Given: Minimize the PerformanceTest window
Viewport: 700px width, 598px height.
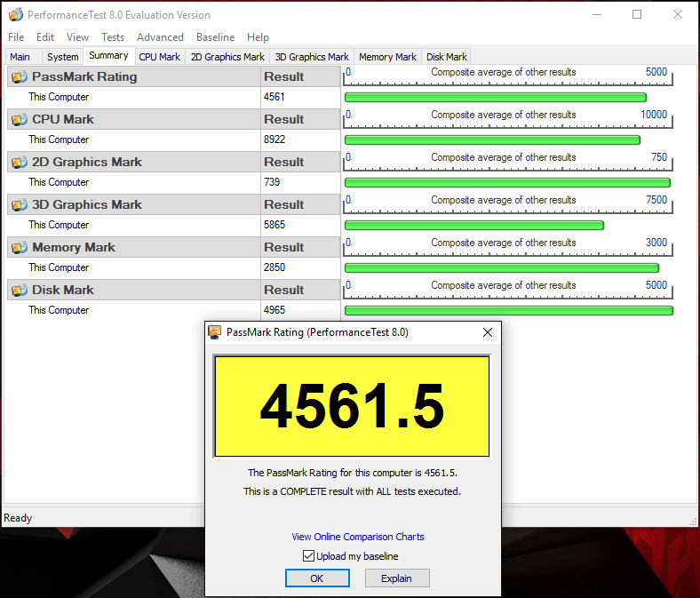Looking at the screenshot, I should pyautogui.click(x=597, y=15).
